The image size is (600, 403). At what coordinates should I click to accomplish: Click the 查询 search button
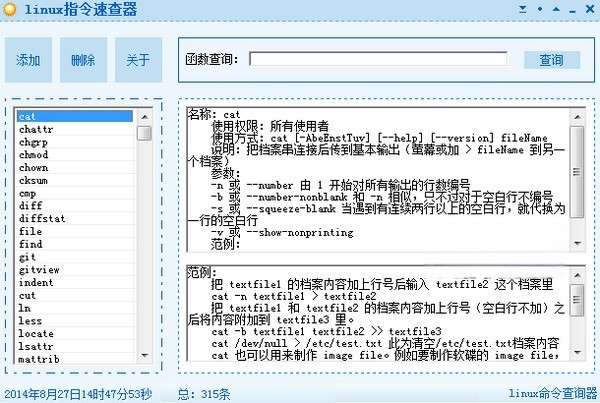[x=551, y=60]
